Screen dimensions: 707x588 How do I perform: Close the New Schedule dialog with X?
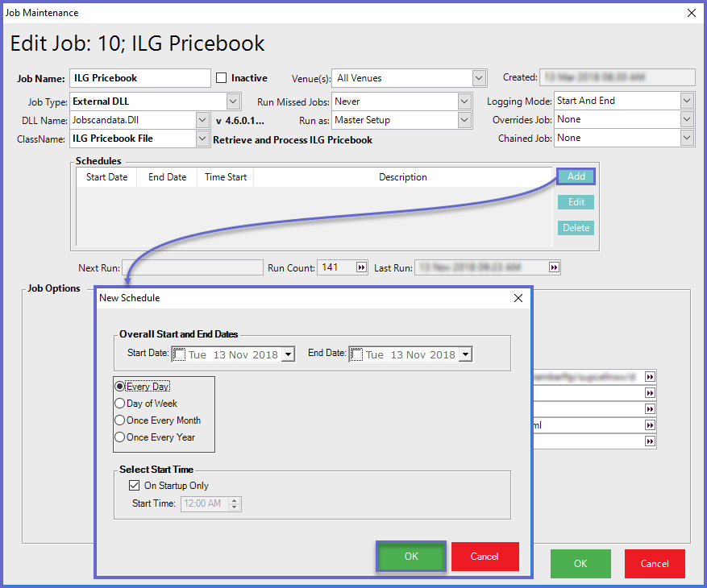tap(518, 298)
